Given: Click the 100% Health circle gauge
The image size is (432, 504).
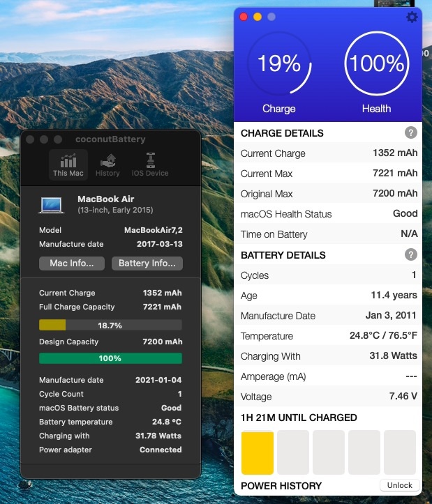Looking at the screenshot, I should [x=377, y=63].
